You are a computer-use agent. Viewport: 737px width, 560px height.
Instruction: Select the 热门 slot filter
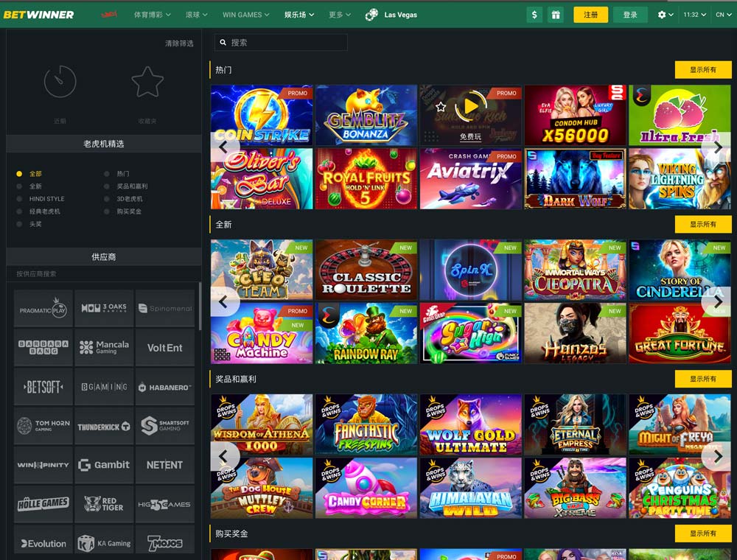click(x=117, y=174)
